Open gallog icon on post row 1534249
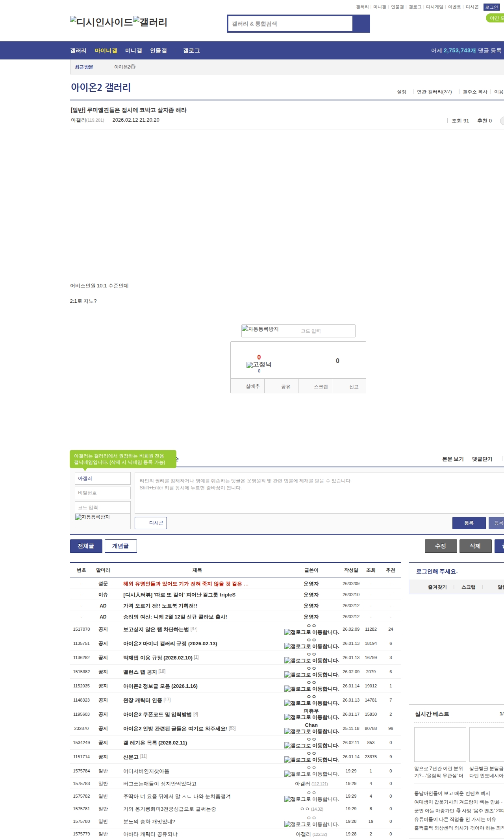Screen dimensions: 504x839 tap(311, 746)
